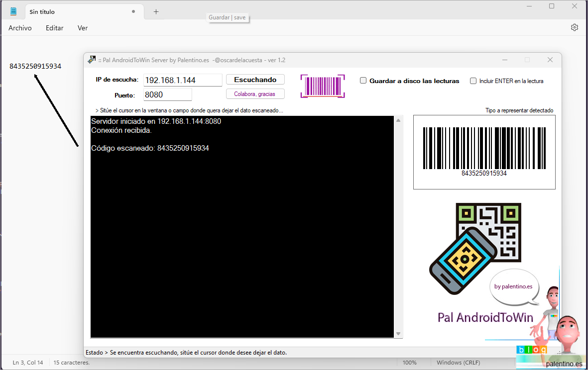The image size is (588, 370).
Task: Open Notepad settings gear icon
Action: coord(574,28)
